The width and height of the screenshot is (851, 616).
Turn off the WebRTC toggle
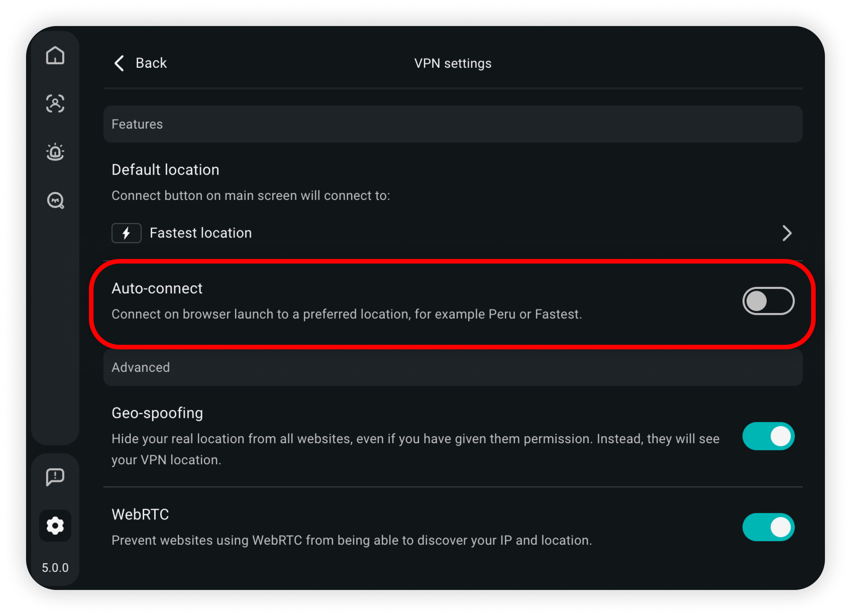(x=768, y=527)
